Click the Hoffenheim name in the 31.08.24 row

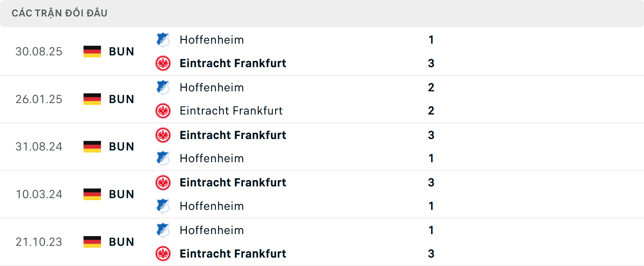(x=212, y=158)
